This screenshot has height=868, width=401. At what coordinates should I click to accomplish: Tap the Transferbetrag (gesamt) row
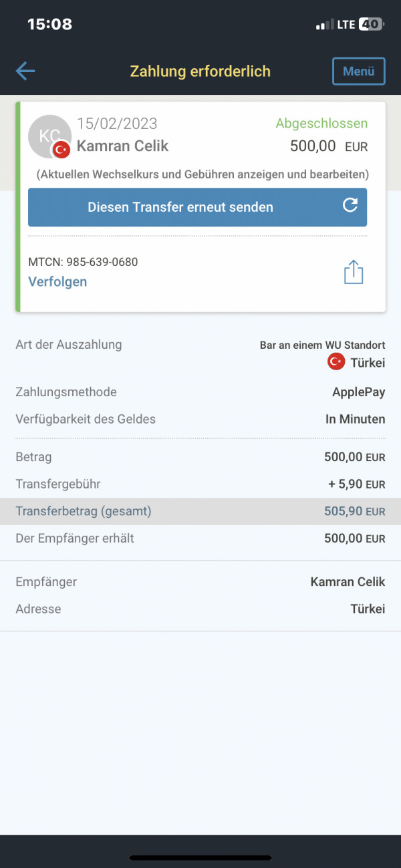[200, 511]
